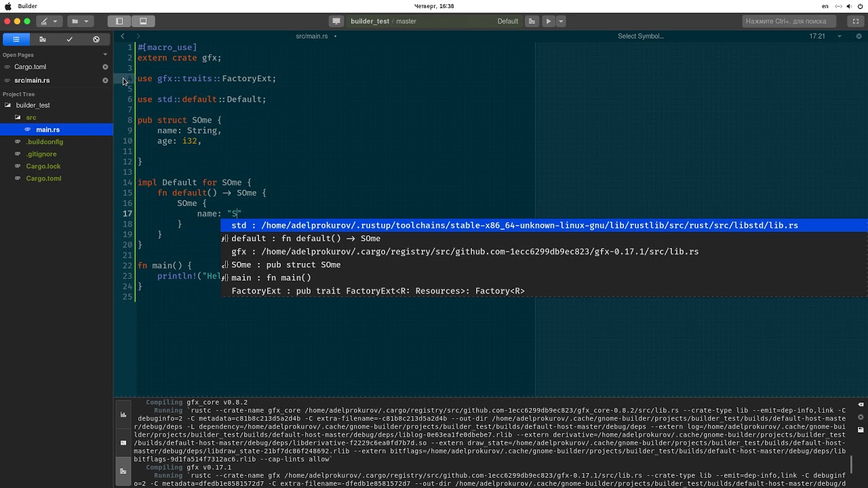Choose the std completion suggestion
This screenshot has height=488, width=868.
coord(544,225)
